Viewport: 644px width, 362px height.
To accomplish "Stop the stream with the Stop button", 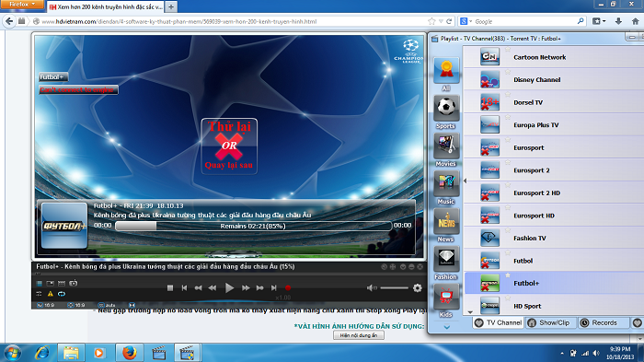I will 170,288.
